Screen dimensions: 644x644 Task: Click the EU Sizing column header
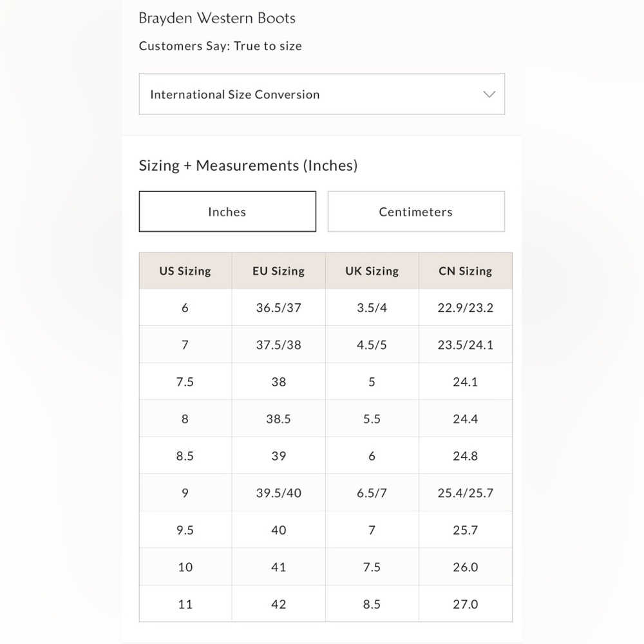[x=278, y=271]
